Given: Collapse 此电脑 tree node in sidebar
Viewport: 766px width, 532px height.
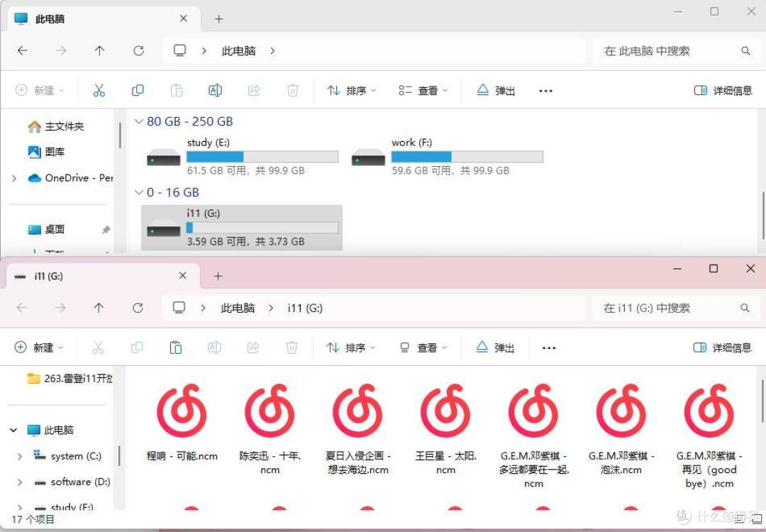Looking at the screenshot, I should click(x=13, y=430).
